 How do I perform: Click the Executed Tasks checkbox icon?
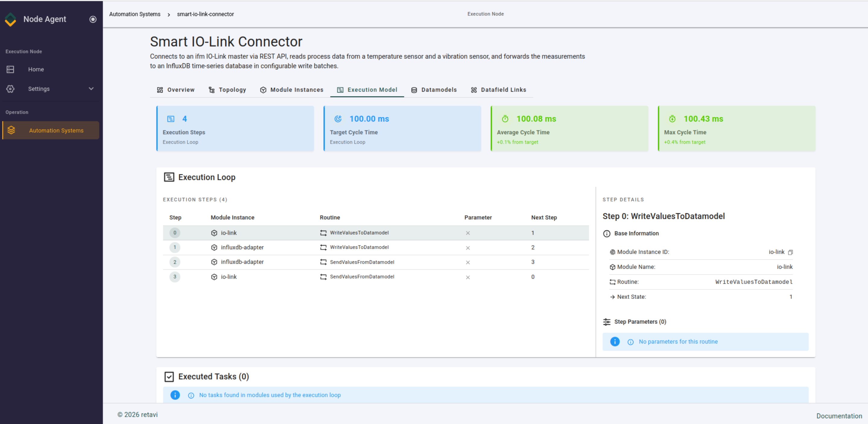tap(169, 376)
